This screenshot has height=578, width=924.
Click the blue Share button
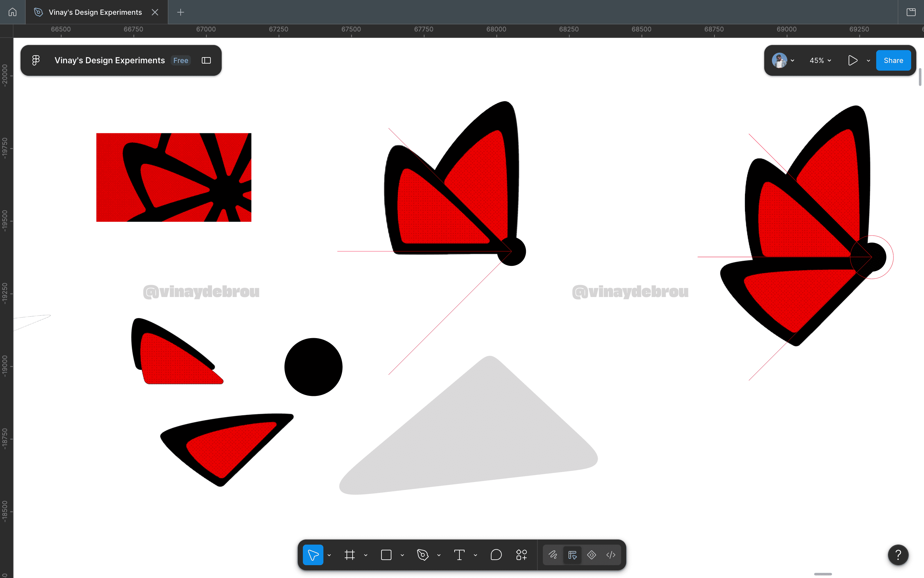point(893,60)
